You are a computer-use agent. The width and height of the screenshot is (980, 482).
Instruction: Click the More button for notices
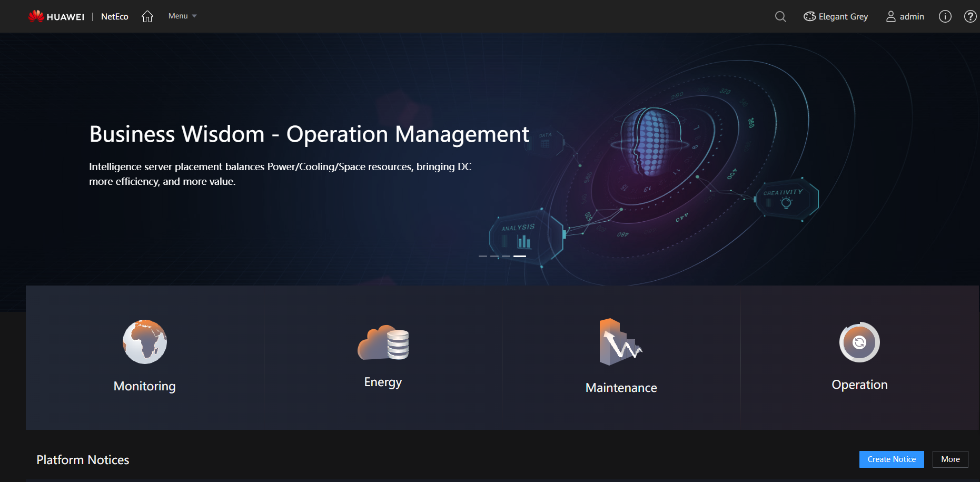[x=950, y=459]
